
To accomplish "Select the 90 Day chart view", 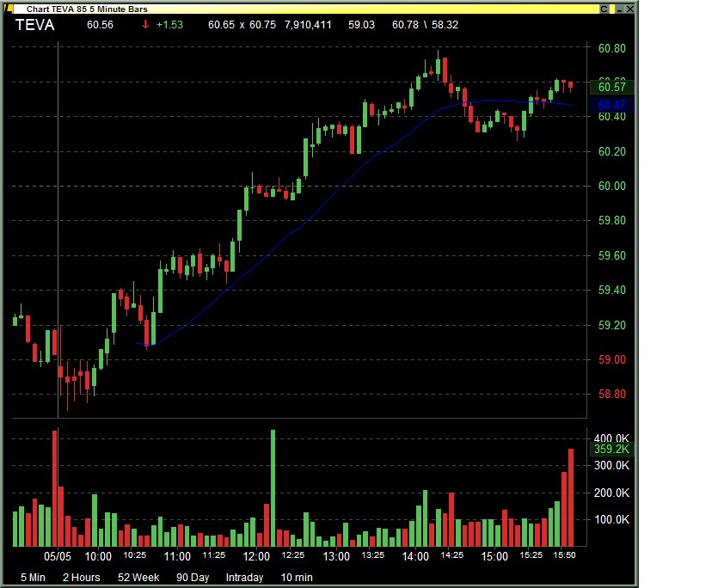I will click(193, 578).
